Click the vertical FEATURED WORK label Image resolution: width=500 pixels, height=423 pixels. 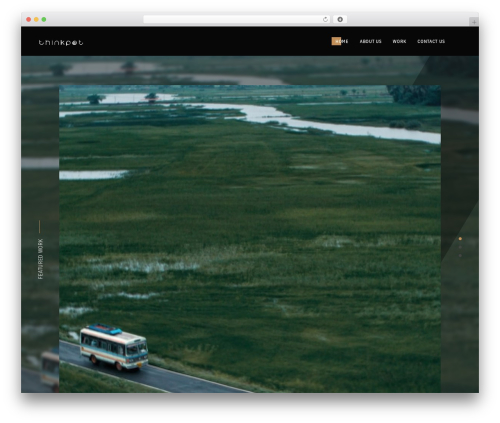40,259
